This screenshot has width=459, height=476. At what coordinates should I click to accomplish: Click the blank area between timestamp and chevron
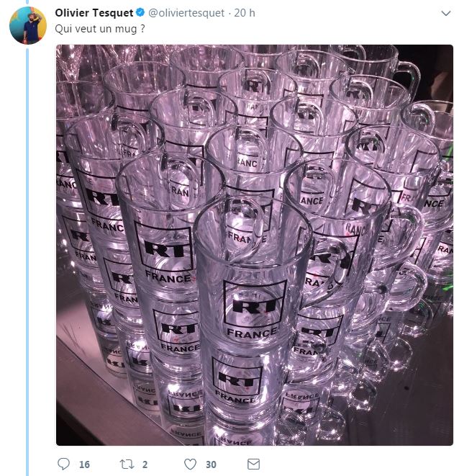click(345, 13)
